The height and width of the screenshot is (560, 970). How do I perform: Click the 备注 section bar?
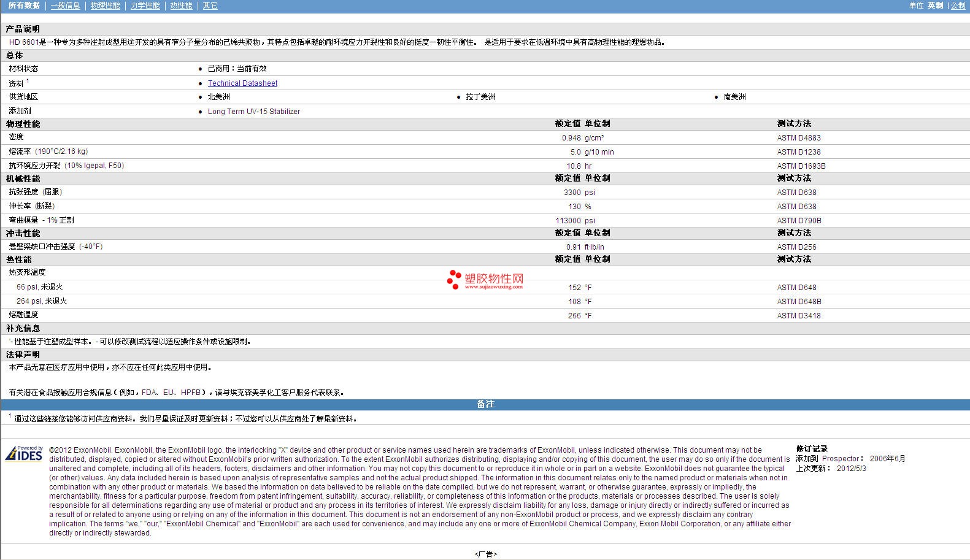tap(485, 404)
